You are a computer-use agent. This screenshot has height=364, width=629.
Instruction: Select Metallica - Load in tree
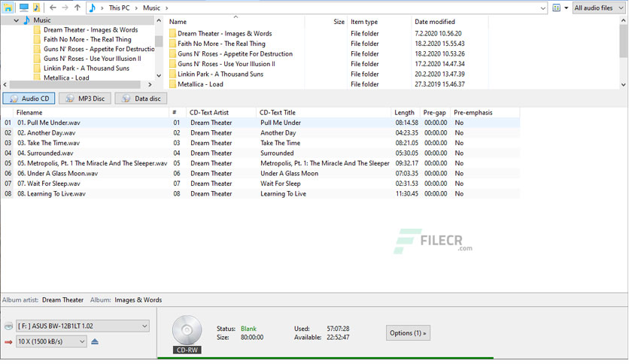point(66,77)
